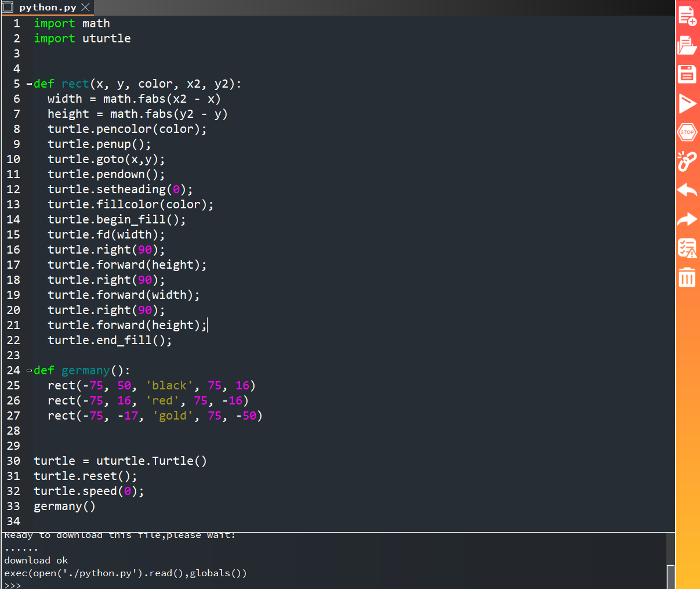Click line number 34 in the gutter
Viewport: 700px width, 589px height.
pyautogui.click(x=13, y=522)
